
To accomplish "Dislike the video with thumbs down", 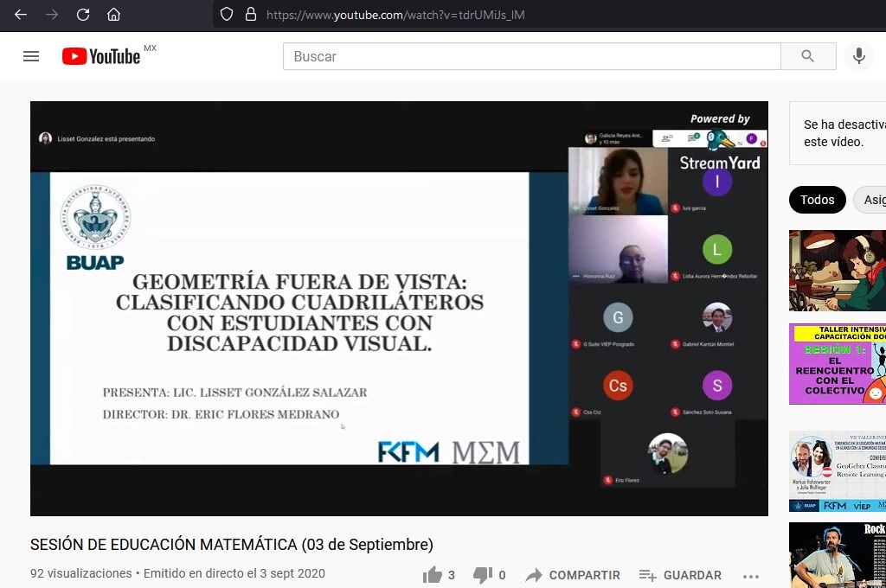I will pos(489,575).
